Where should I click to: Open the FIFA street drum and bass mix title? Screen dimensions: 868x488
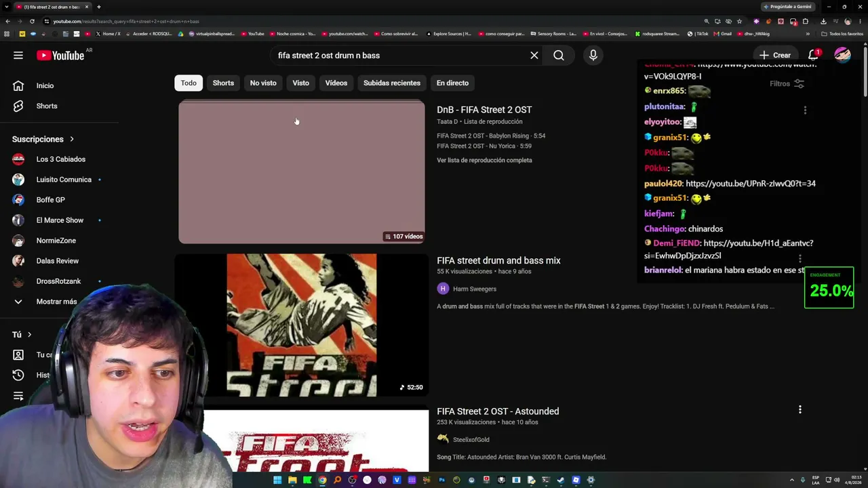click(498, 260)
